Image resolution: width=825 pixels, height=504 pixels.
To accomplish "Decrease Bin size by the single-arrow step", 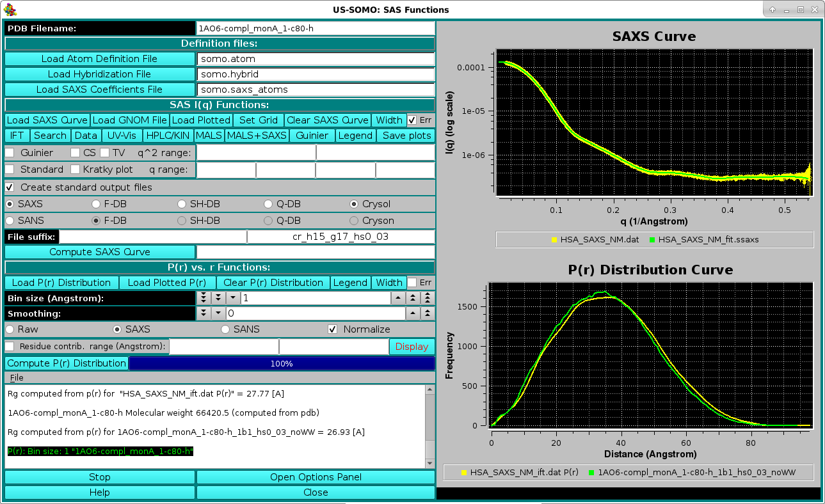I will pyautogui.click(x=232, y=298).
